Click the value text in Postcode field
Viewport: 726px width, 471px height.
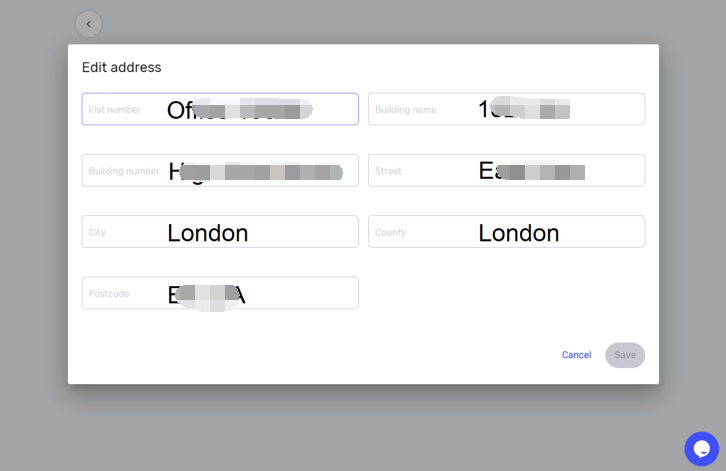point(207,295)
